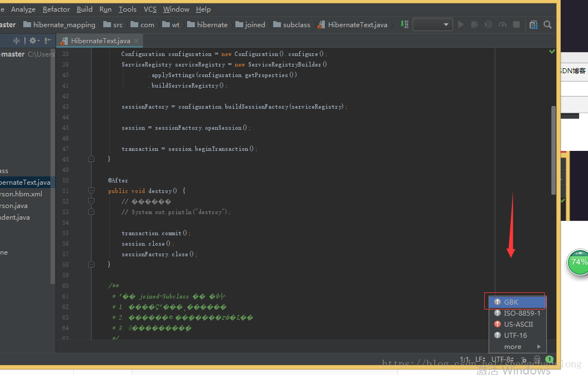Select US-ASCII encoding
Screen dimensions: 588x375
coord(517,325)
